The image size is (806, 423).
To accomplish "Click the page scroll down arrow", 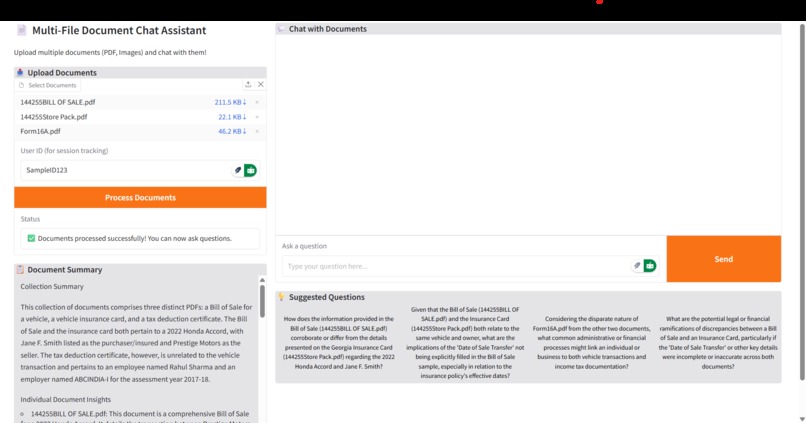I will coord(802,419).
